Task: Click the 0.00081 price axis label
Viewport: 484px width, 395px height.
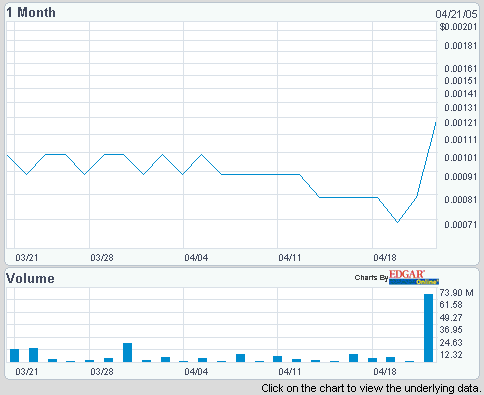Action: click(x=461, y=200)
